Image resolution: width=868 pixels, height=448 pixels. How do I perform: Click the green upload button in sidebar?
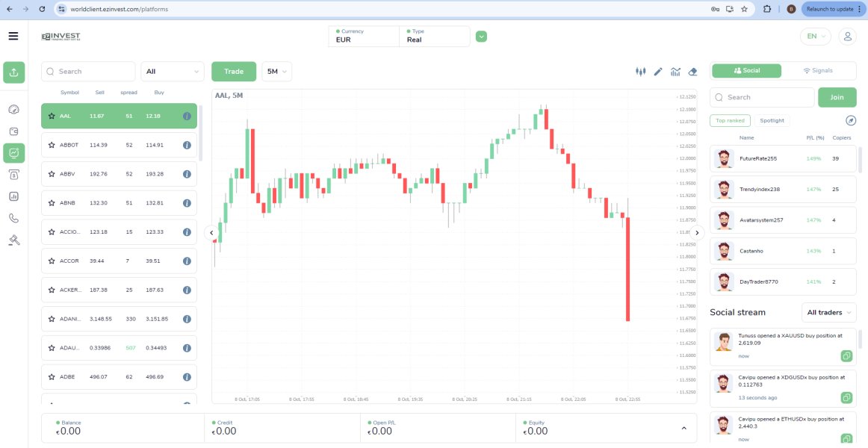point(13,72)
